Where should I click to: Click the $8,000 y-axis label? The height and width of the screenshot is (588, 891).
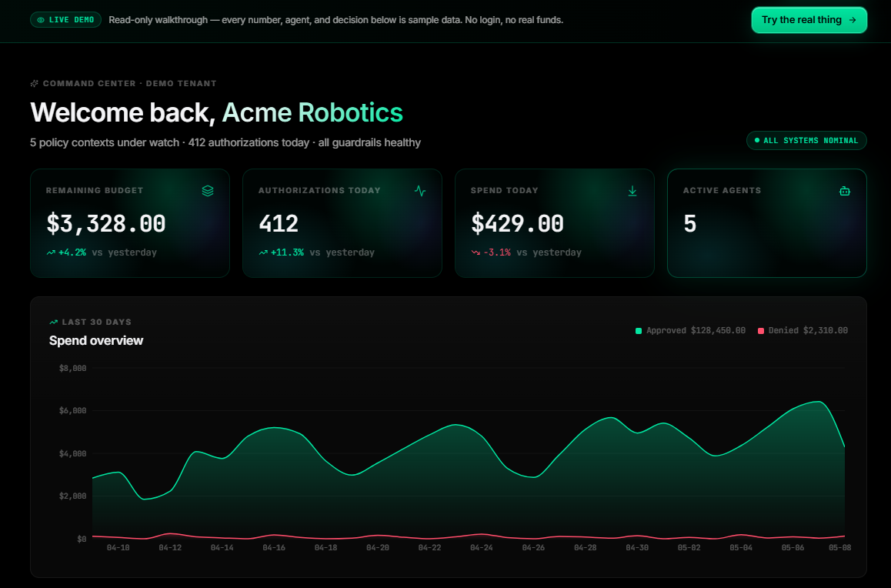click(73, 368)
